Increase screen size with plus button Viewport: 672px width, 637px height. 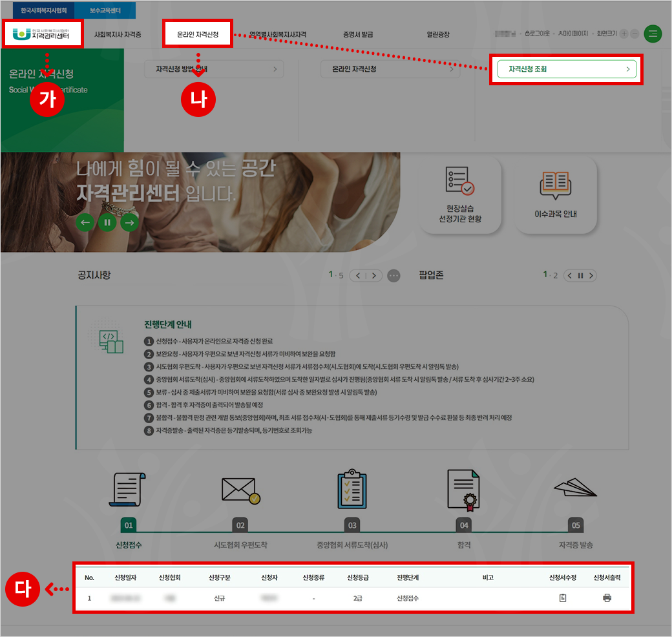[x=624, y=34]
